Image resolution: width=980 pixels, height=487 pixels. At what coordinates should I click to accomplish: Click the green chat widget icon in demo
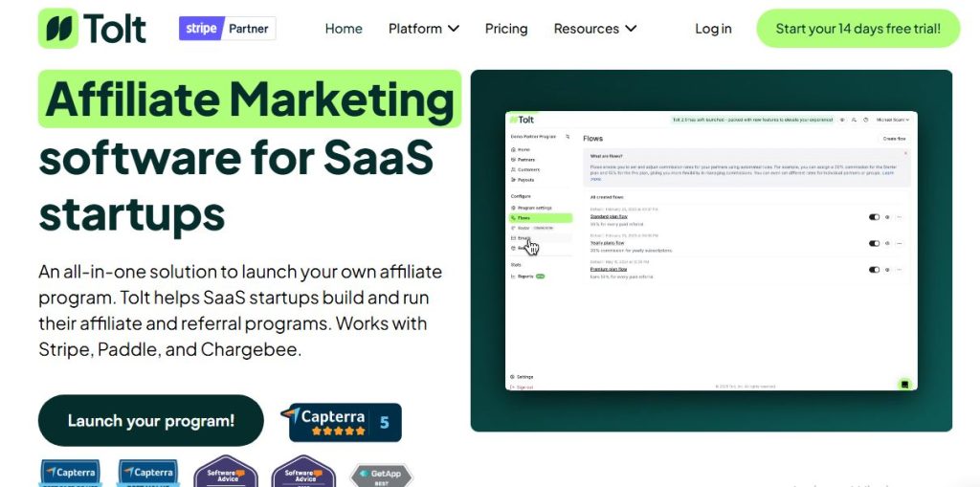(x=903, y=384)
